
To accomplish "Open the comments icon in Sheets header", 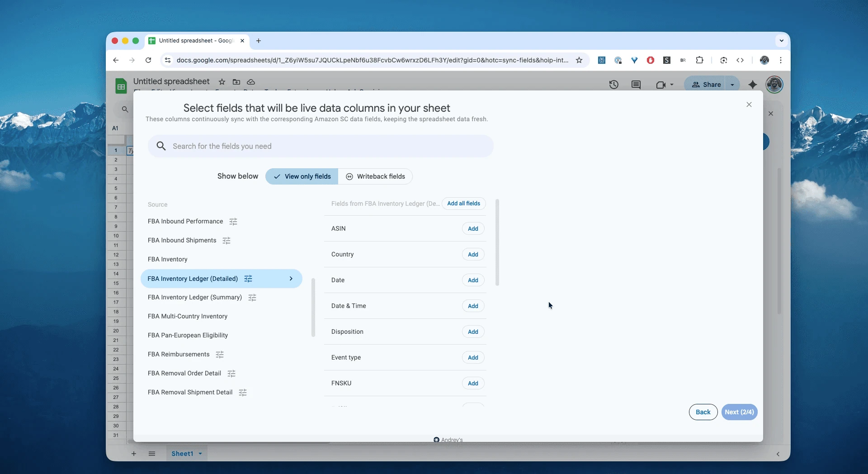I will pos(636,85).
